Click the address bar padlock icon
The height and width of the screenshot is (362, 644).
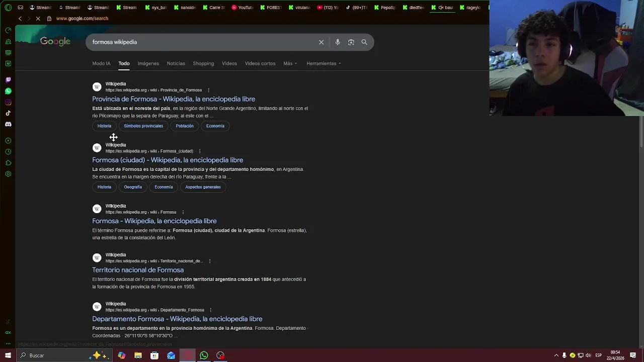click(x=49, y=19)
